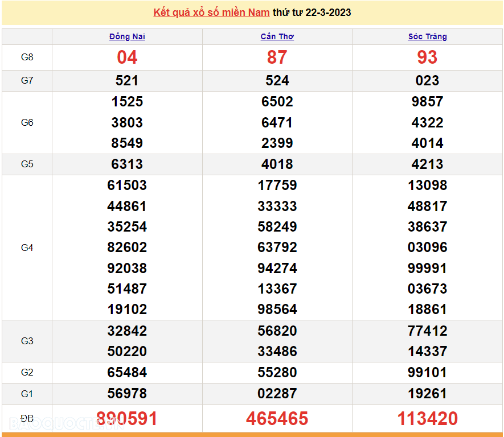Image resolution: width=504 pixels, height=437 pixels.
Task: Click Sóc Trăng special prize 113420
Action: click(427, 418)
